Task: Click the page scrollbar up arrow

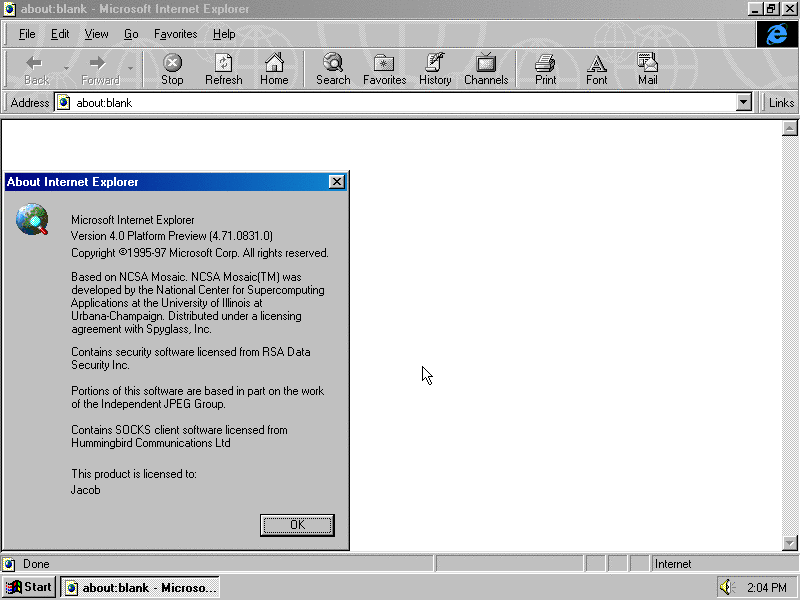Action: click(789, 128)
